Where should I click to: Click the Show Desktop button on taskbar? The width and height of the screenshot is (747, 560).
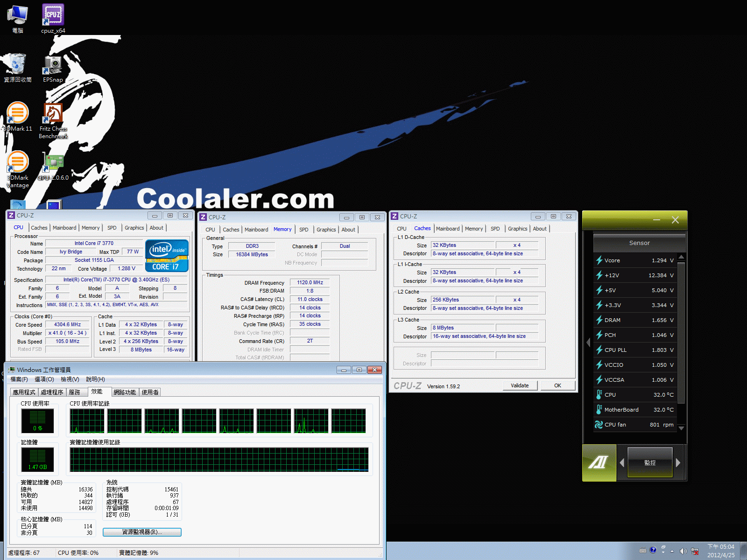(743, 551)
